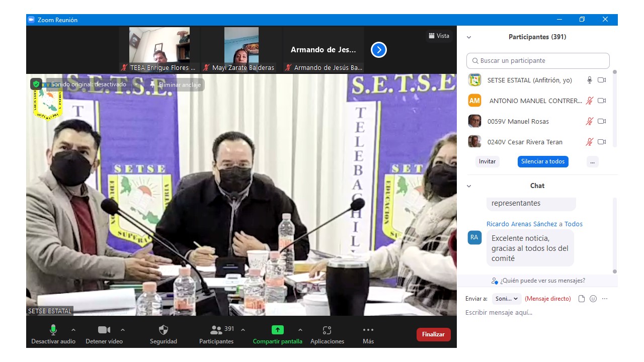The image size is (644, 362).
Task: Open the Vista layout menu
Action: click(x=439, y=36)
